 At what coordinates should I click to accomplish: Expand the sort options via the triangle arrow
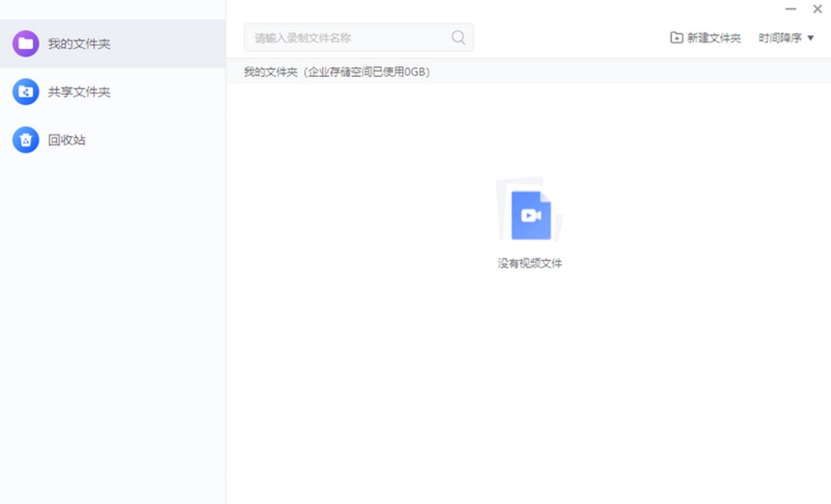pyautogui.click(x=809, y=36)
